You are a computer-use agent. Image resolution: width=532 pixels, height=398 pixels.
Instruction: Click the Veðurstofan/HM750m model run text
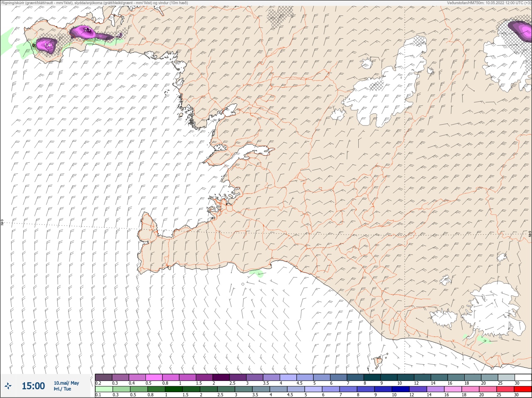click(489, 3)
